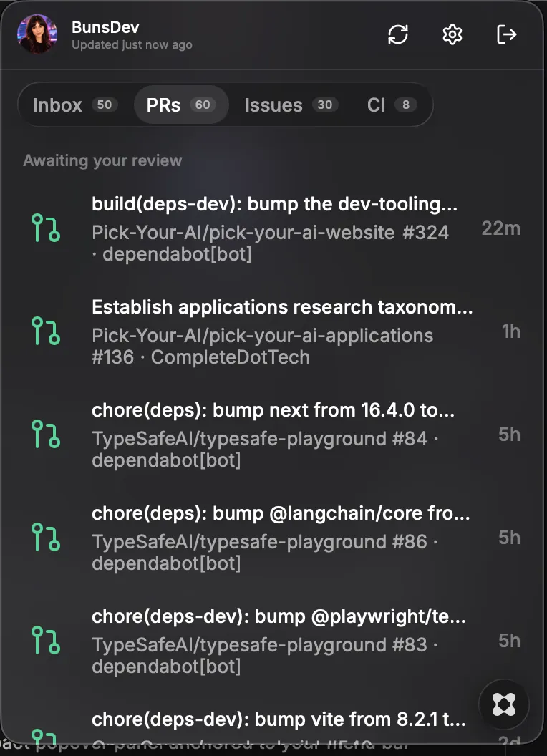Click the '30' count badge on Issues
547x756 pixels.
324,105
